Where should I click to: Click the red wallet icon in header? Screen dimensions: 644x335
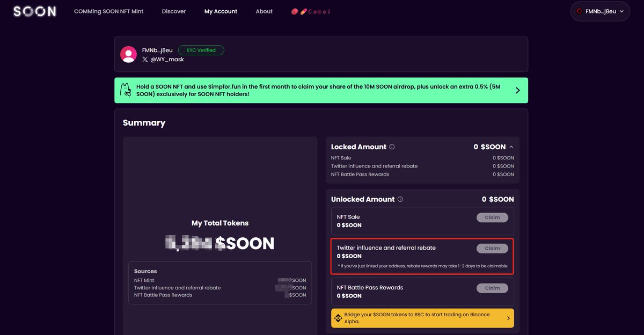(580, 11)
